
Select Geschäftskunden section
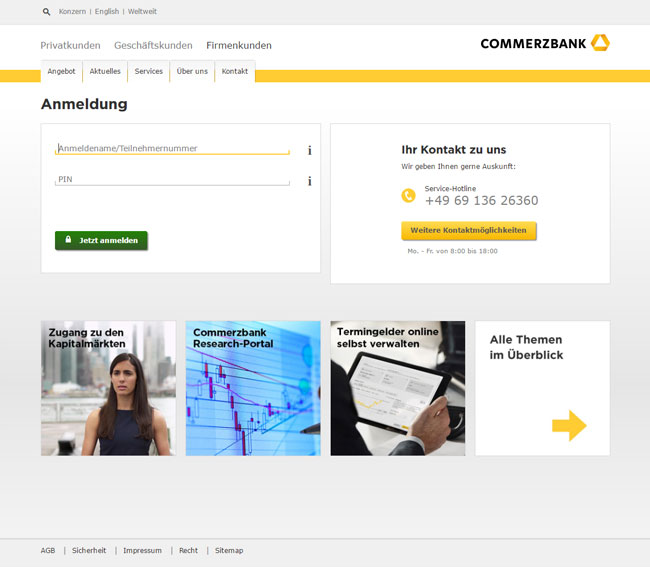click(x=153, y=45)
